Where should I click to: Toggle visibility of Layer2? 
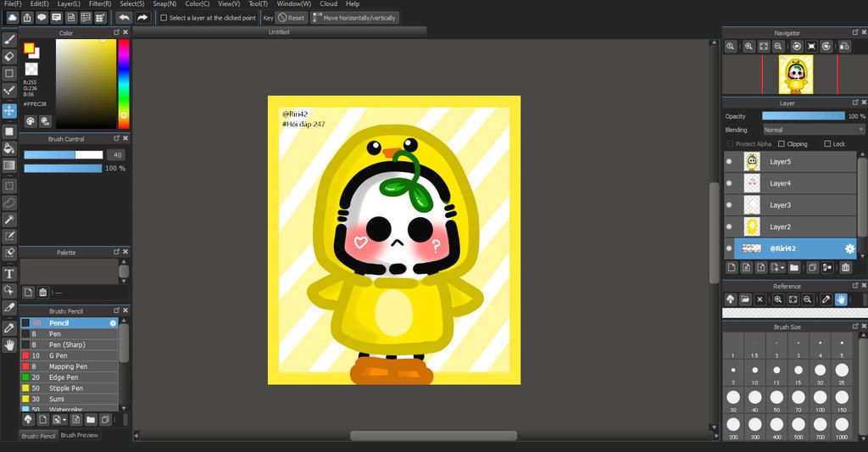point(729,226)
